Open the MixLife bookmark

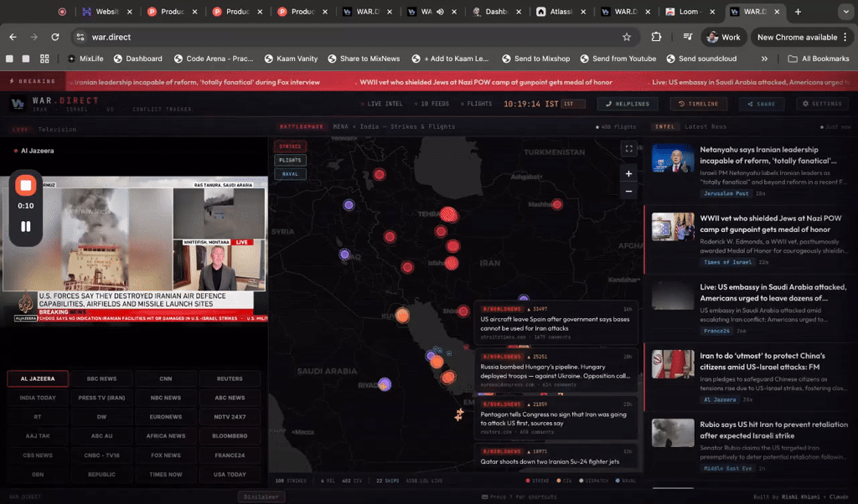[x=85, y=59]
